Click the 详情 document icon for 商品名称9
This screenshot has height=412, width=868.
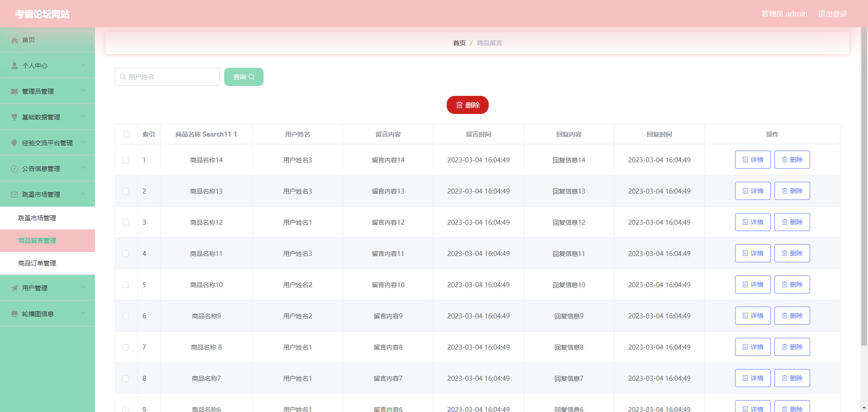[745, 316]
